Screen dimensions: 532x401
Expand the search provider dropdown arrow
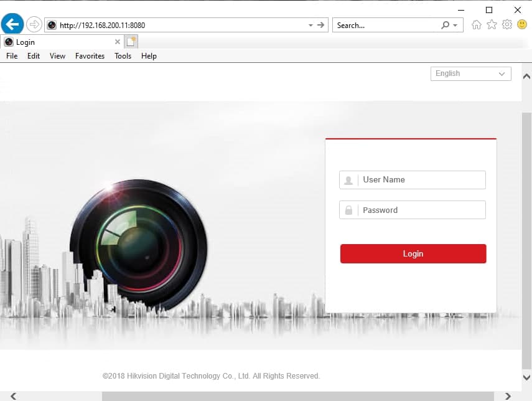[455, 26]
